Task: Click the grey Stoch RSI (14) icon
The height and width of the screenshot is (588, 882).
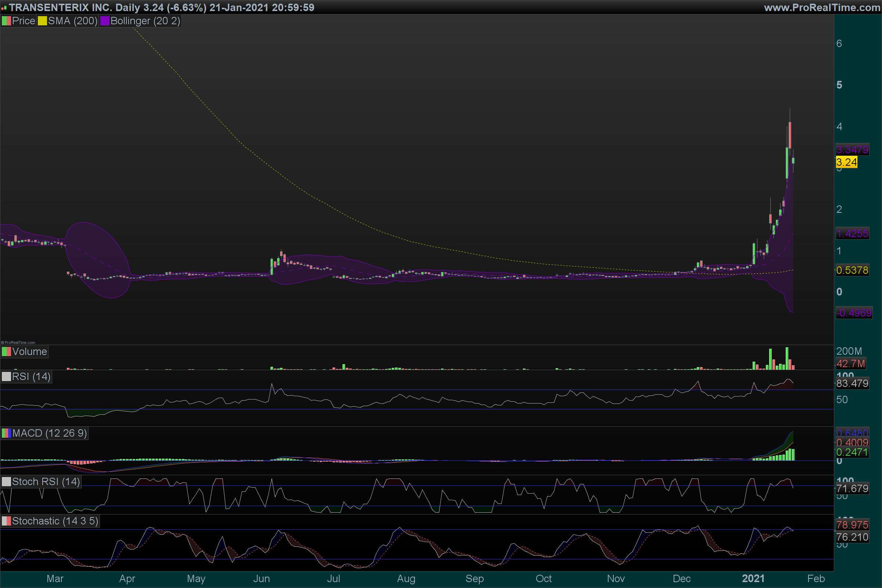Action: (x=6, y=481)
